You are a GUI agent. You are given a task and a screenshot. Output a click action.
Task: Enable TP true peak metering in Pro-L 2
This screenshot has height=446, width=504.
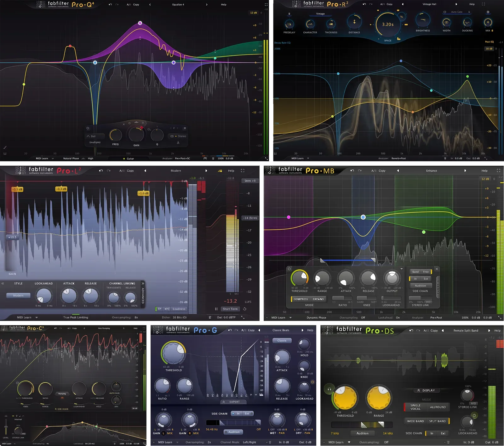pos(159,309)
